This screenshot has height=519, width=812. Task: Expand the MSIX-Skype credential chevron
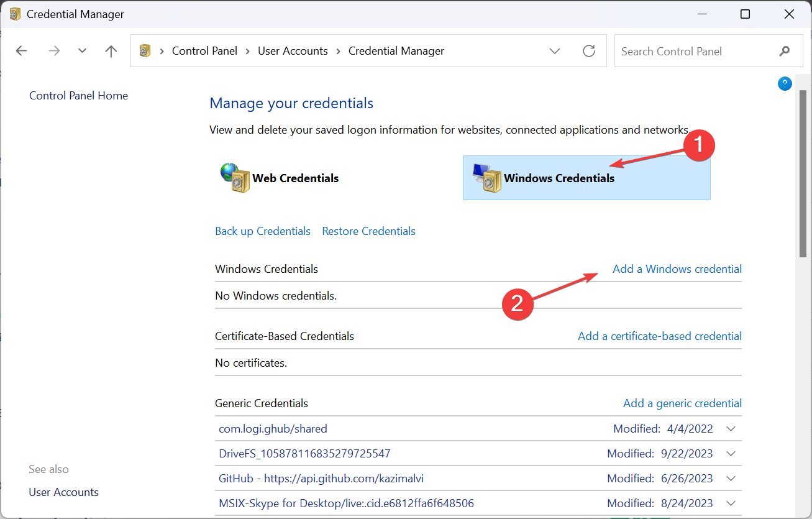tap(731, 503)
